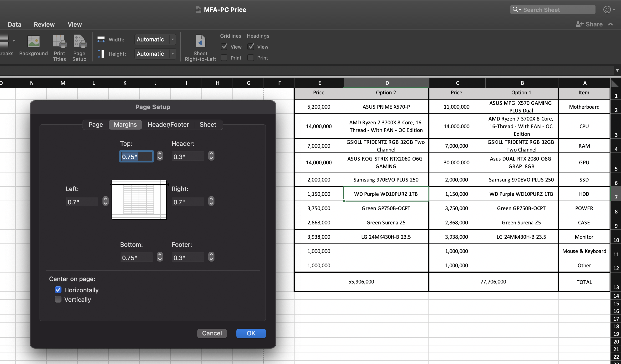Open the smiley feedback icon

(x=607, y=10)
